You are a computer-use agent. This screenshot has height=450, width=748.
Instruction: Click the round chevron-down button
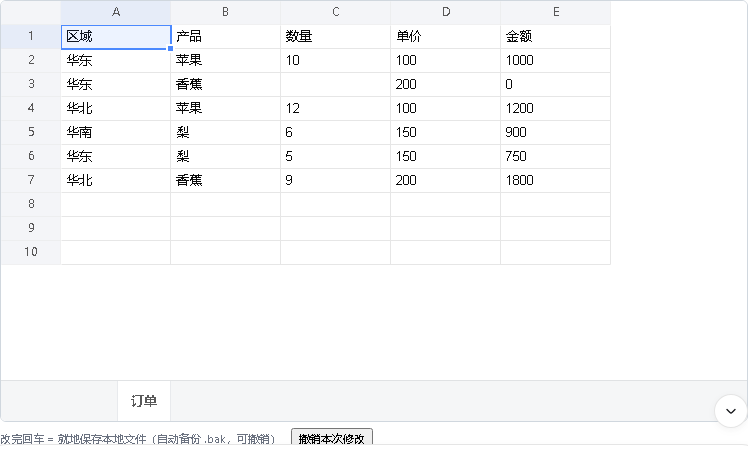tap(730, 411)
